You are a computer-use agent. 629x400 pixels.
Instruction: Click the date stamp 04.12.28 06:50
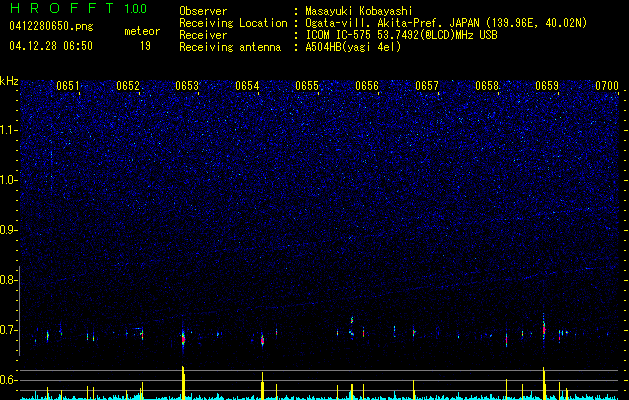point(51,46)
